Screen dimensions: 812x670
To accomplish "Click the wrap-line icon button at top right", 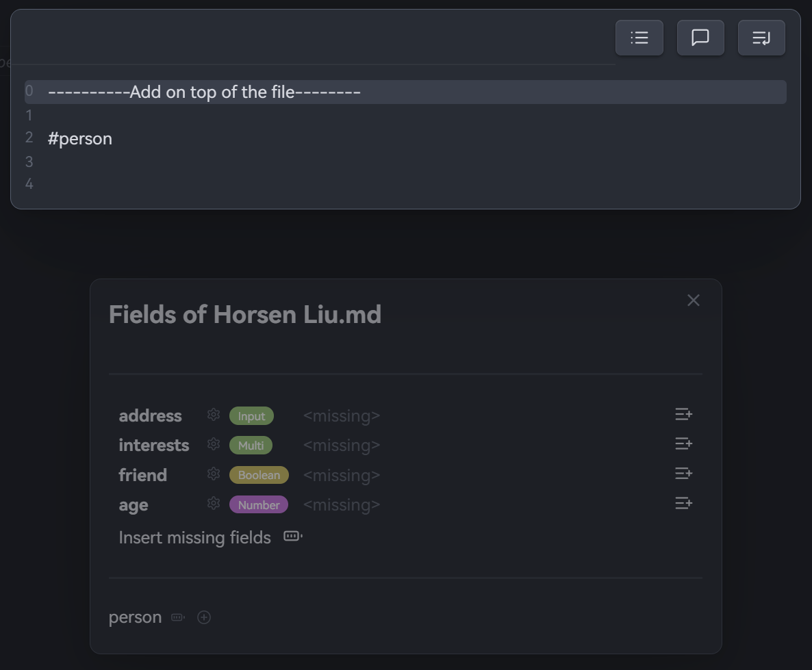I will coord(761,38).
